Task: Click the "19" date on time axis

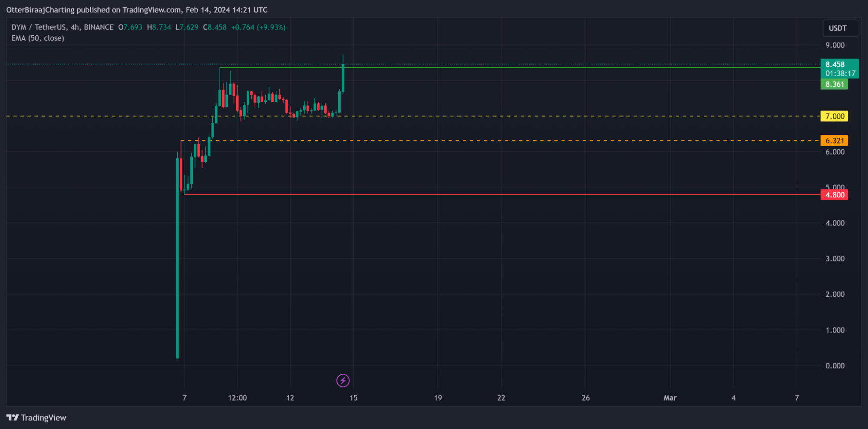Action: [438, 398]
